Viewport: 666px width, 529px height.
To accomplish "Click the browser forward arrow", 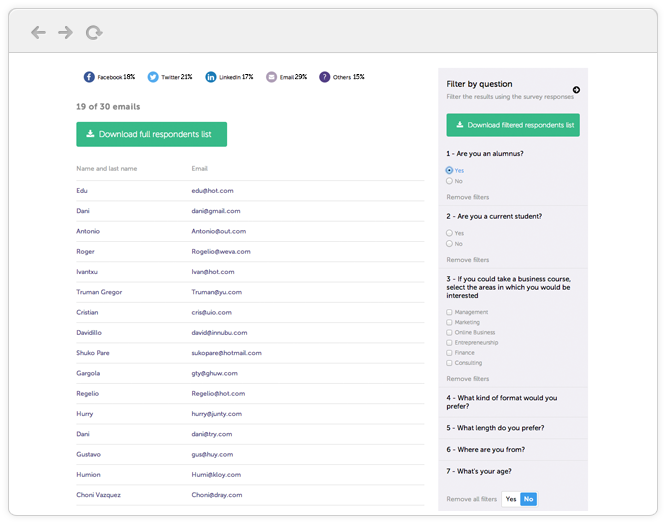I will click(x=65, y=33).
